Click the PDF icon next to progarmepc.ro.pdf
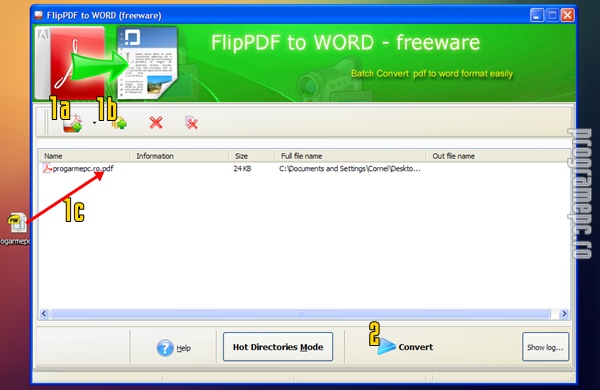Image resolution: width=600 pixels, height=390 pixels. [47, 168]
